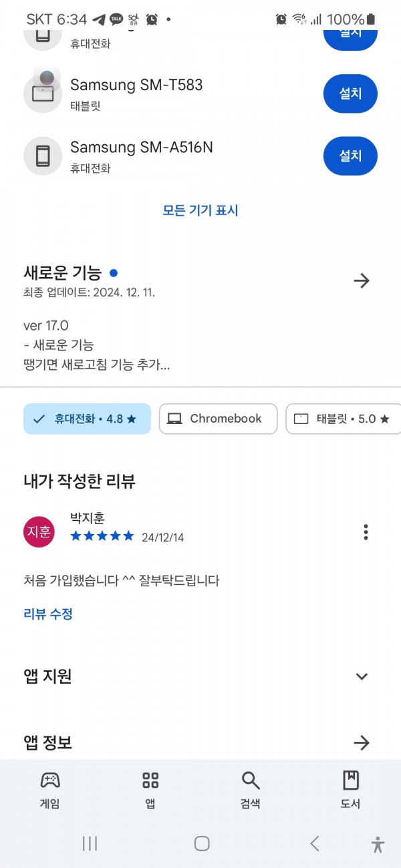Open the Android recent apps button
Image resolution: width=401 pixels, height=868 pixels.
point(90,843)
